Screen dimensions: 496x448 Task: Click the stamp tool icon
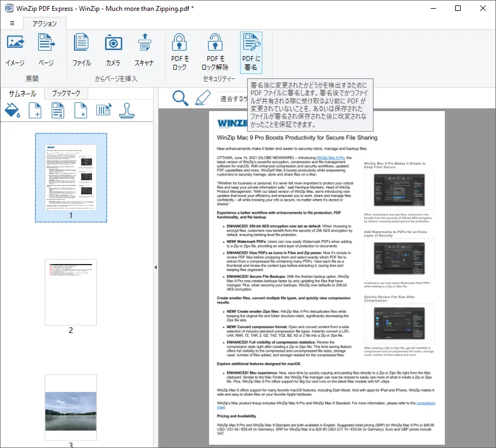pyautogui.click(x=127, y=111)
